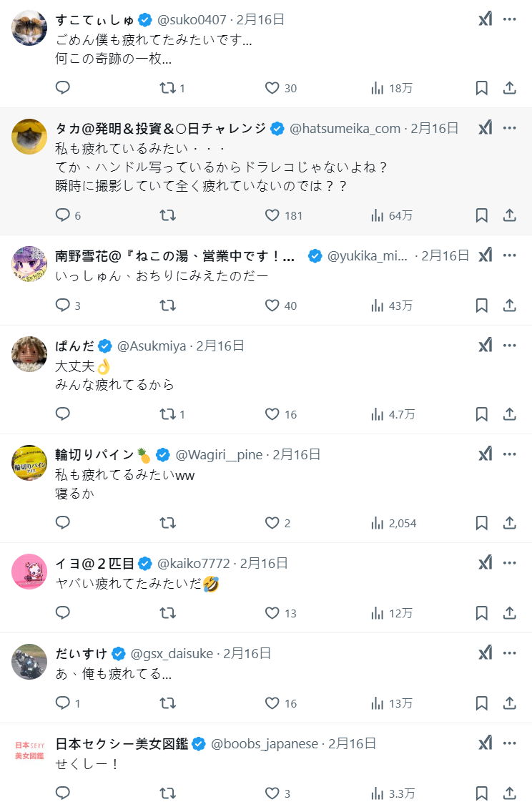This screenshot has height=807, width=532.
Task: Open 南野雪花's avatar thumbnail
Action: click(x=29, y=263)
